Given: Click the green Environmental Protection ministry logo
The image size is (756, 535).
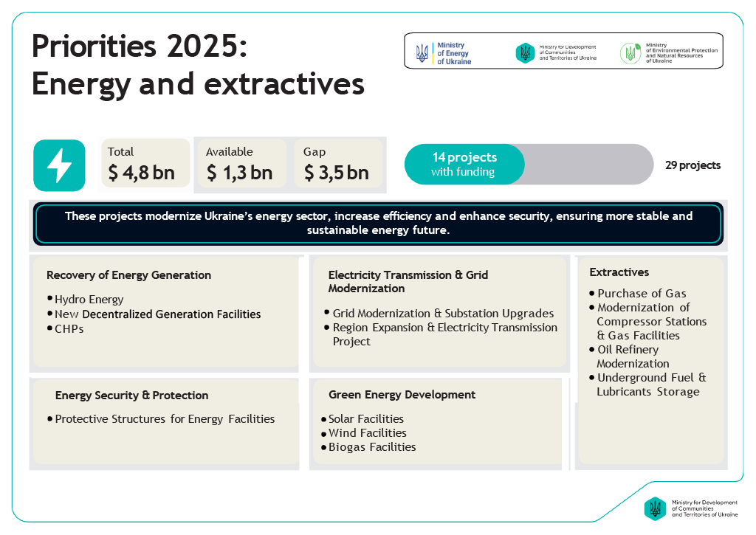Looking at the screenshot, I should [630, 52].
